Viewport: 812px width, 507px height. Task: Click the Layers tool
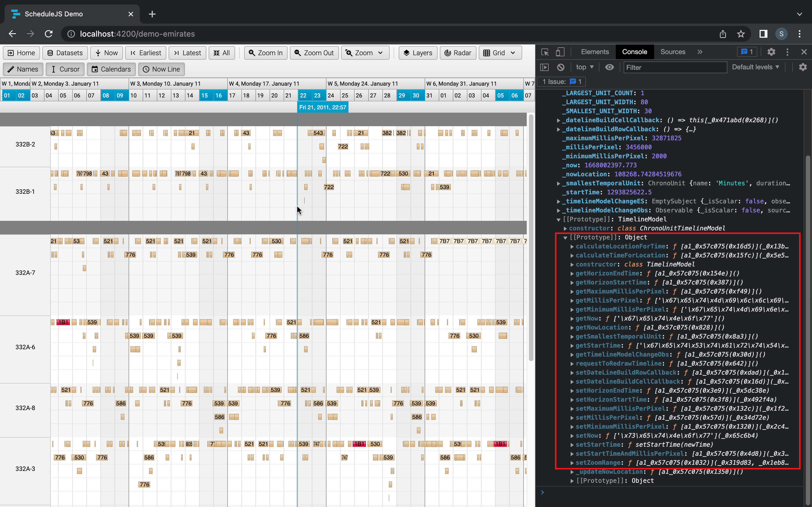pos(417,53)
